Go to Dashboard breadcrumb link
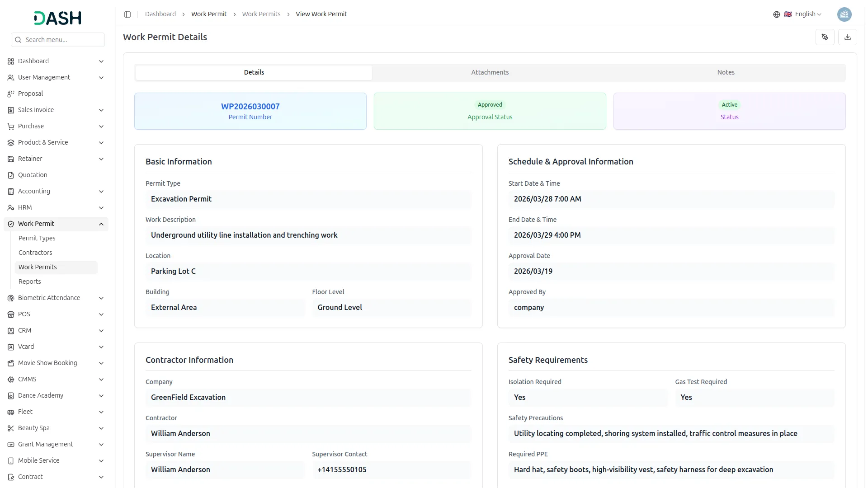Image resolution: width=868 pixels, height=488 pixels. point(160,14)
